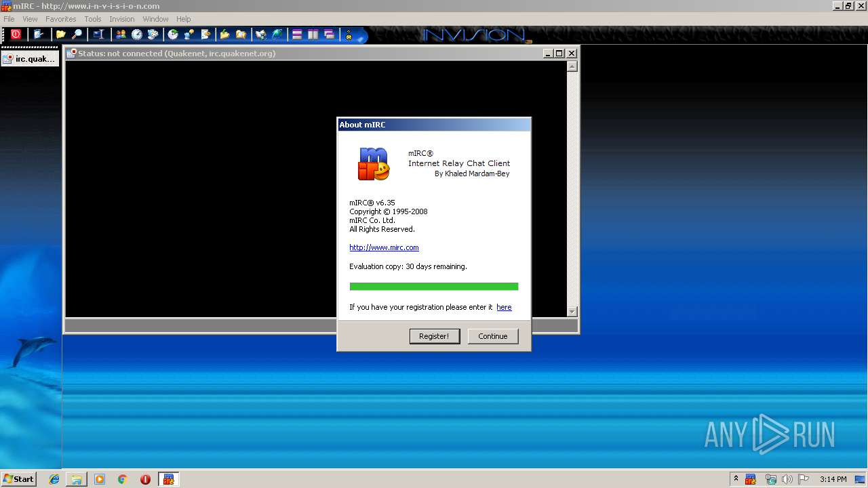Select the irc.quak... switchbar tab

[30, 59]
